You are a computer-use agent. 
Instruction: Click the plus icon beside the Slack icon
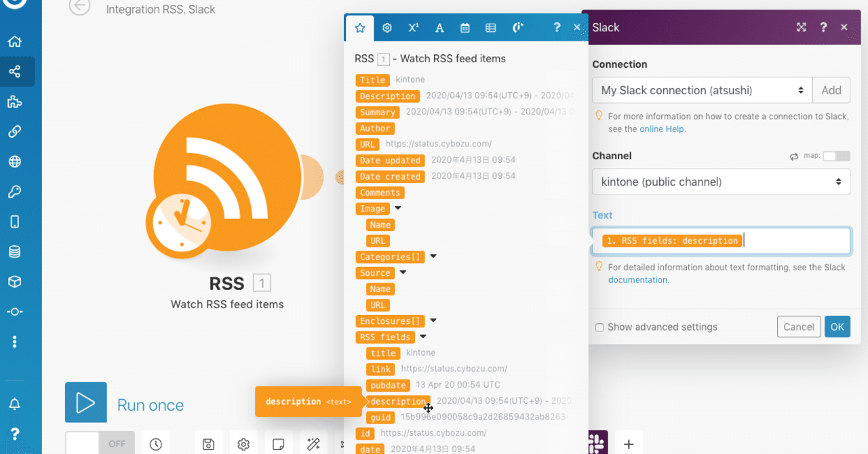(x=629, y=445)
